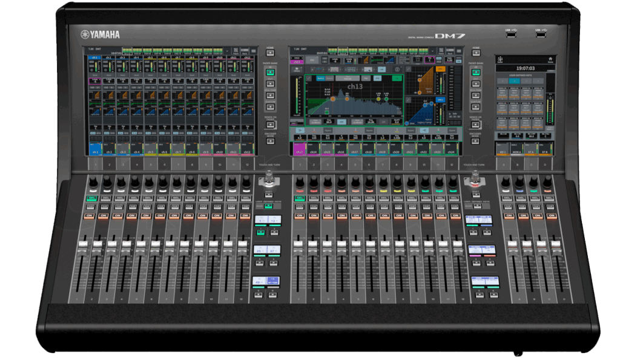
Task: Click the second USB port on the top panel
Action: point(541,34)
